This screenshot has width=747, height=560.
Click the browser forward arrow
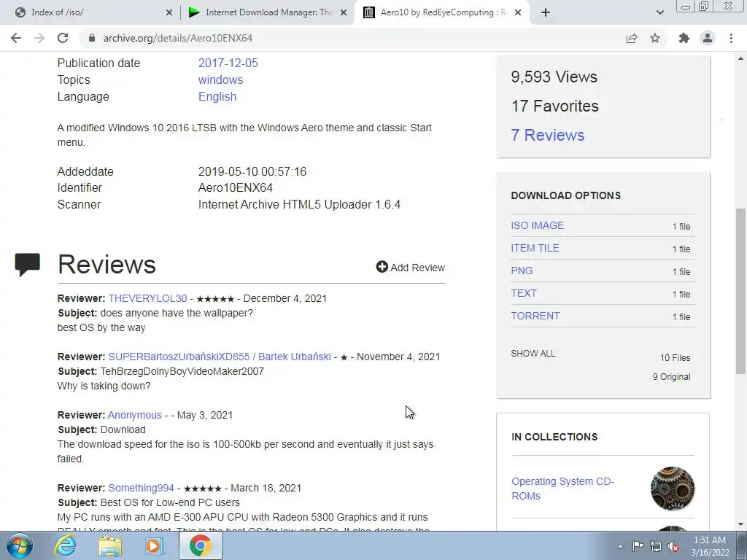[39, 38]
